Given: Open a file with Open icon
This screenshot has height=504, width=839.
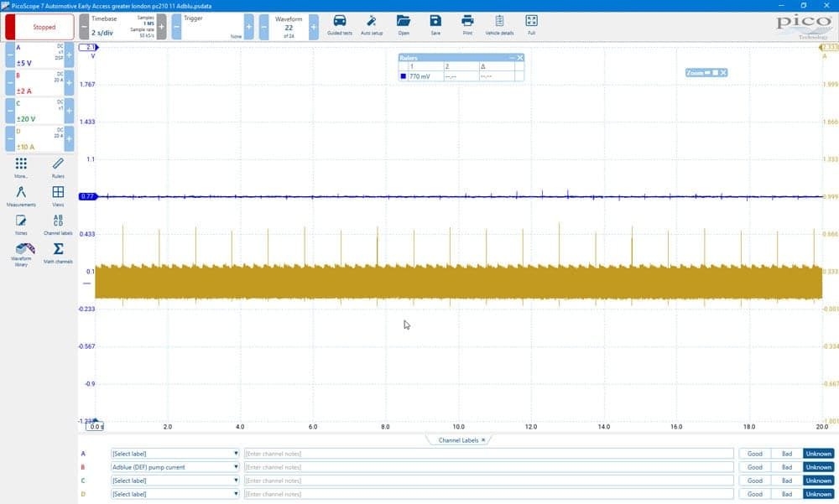Looking at the screenshot, I should click(404, 25).
